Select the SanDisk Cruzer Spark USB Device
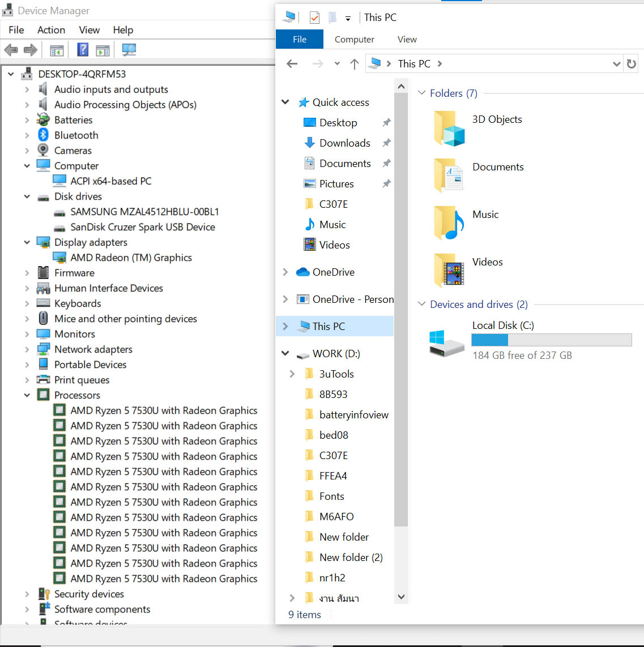Image resolution: width=644 pixels, height=647 pixels. point(142,227)
